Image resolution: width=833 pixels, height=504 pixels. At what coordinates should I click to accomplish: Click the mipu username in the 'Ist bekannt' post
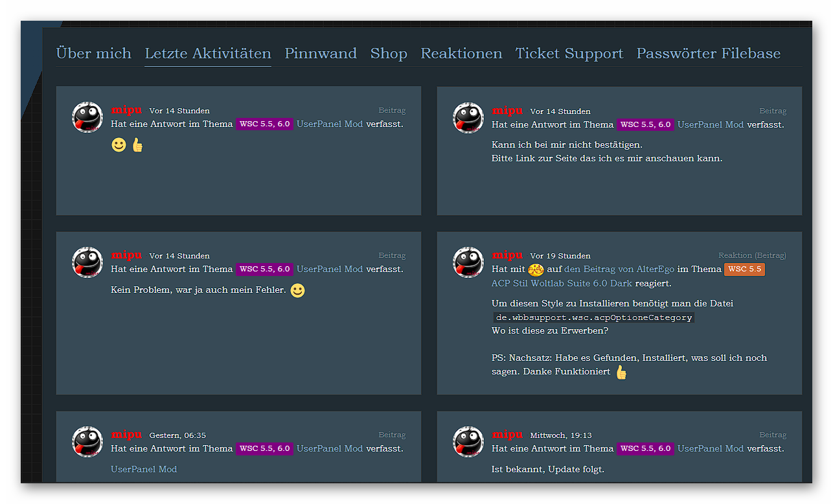(x=507, y=435)
